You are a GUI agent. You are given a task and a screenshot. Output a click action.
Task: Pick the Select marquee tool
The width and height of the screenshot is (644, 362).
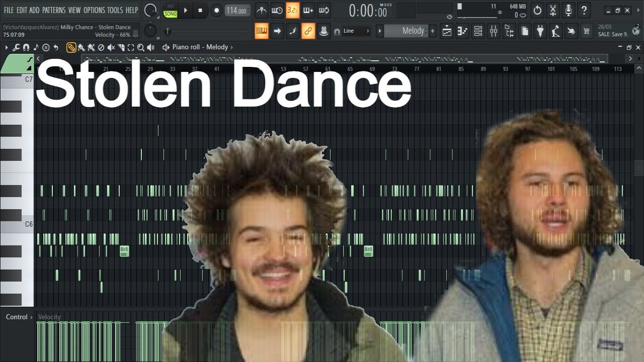click(131, 47)
